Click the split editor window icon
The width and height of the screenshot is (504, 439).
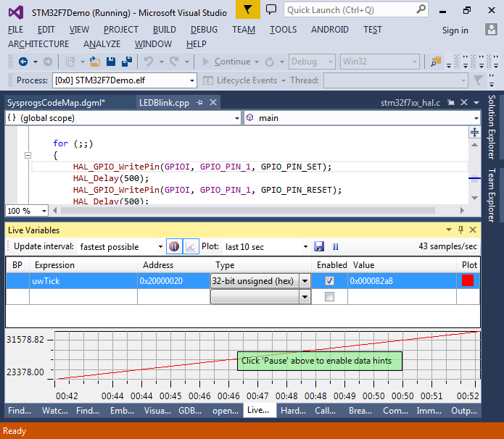click(474, 132)
